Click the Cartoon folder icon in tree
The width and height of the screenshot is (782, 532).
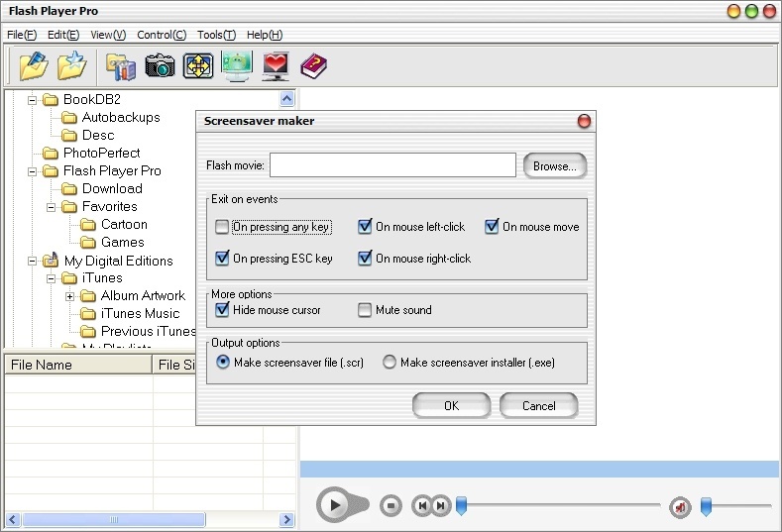(x=88, y=224)
